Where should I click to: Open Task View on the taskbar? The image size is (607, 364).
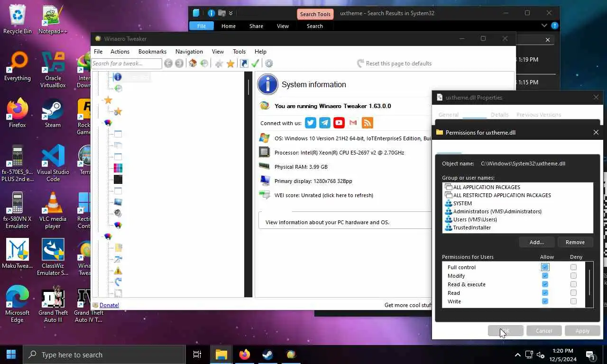(x=197, y=355)
